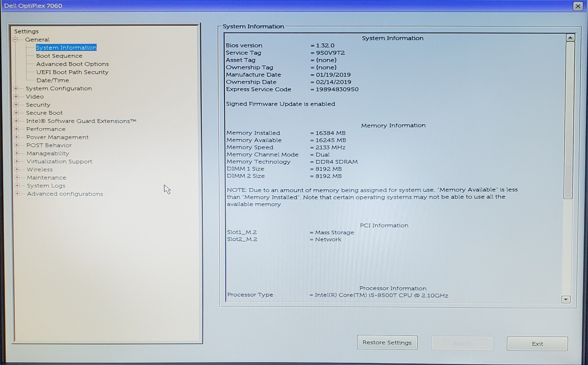Image resolution: width=588 pixels, height=365 pixels.
Task: Expand the Virtualization Support node
Action: tap(17, 161)
